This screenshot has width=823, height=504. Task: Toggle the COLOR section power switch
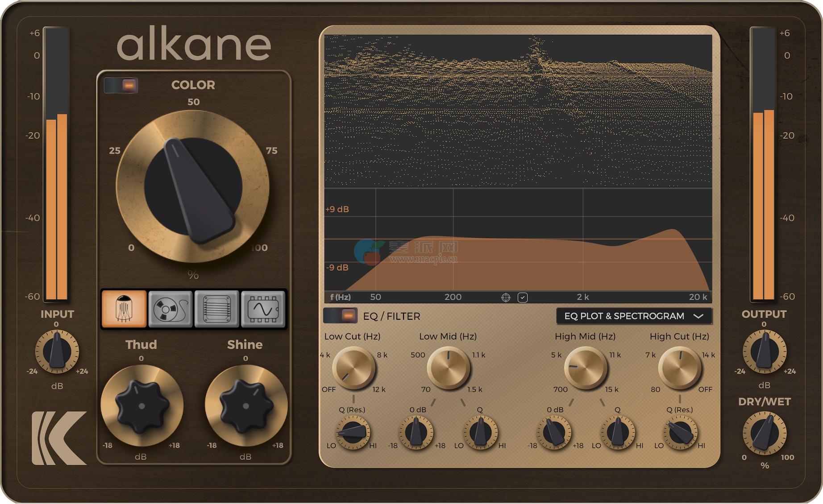[121, 85]
